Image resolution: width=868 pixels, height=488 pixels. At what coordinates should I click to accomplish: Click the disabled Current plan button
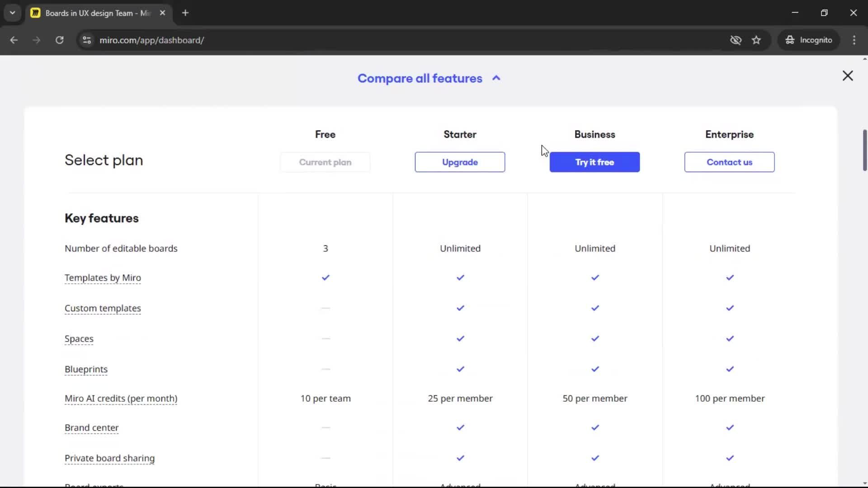(x=325, y=162)
